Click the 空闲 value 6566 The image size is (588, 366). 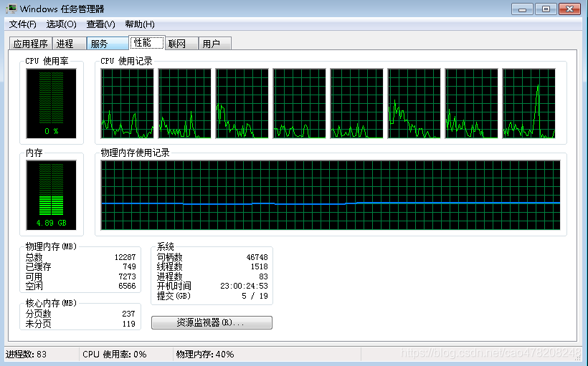coord(127,286)
